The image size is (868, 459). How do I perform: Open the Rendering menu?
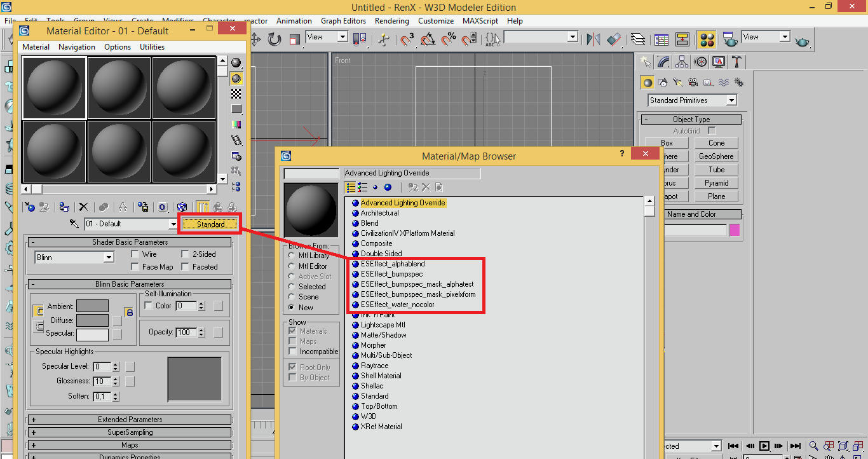pyautogui.click(x=392, y=21)
